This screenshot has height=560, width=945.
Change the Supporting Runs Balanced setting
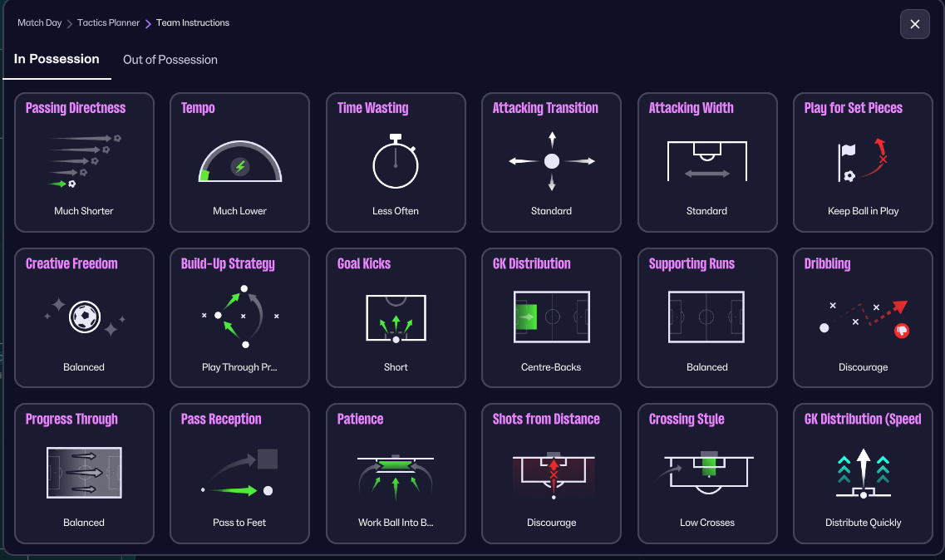pos(707,367)
